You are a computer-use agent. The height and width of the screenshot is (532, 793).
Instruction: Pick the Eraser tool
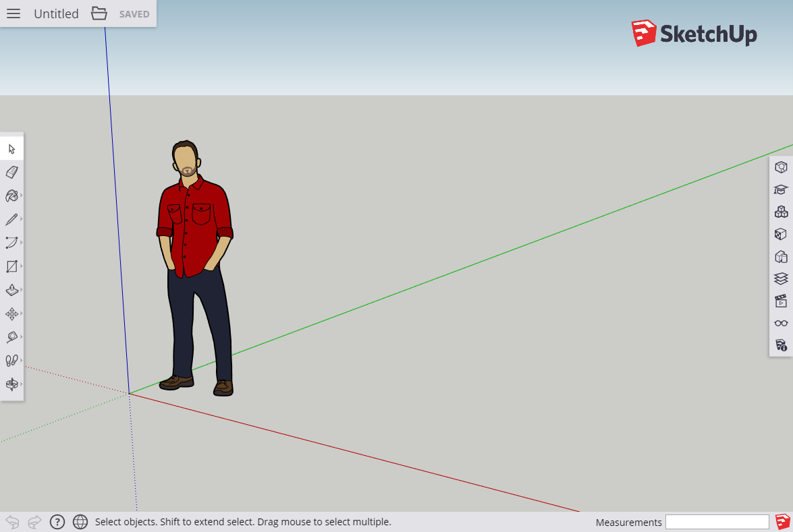pos(12,173)
